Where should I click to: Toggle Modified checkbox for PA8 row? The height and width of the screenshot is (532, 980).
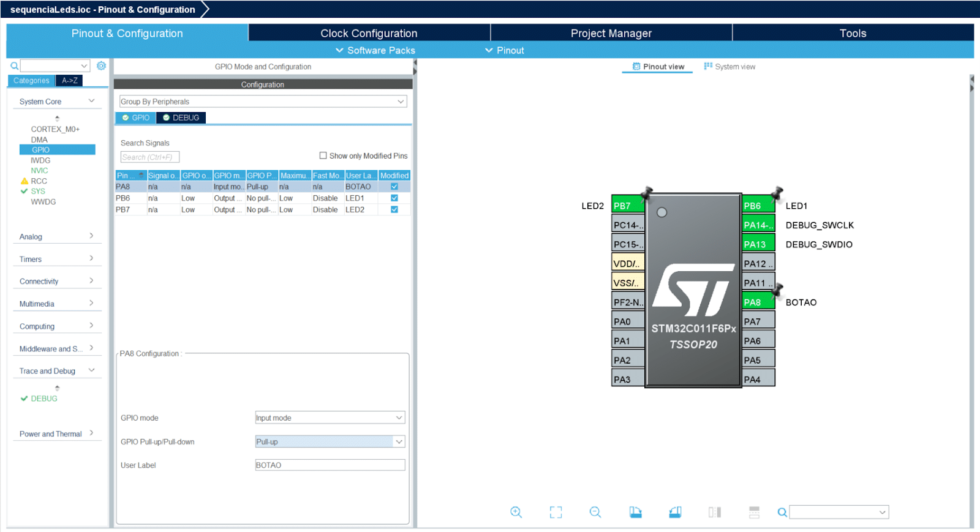394,187
